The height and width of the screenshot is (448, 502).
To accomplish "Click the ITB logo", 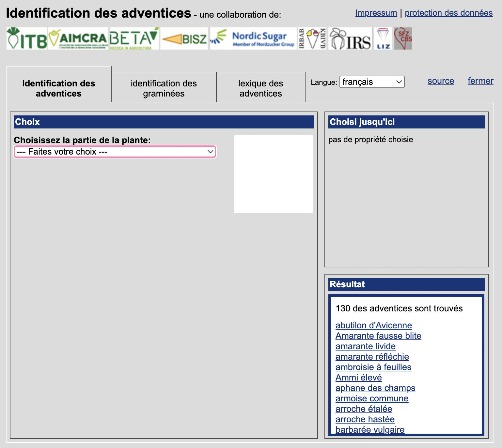I will point(27,38).
